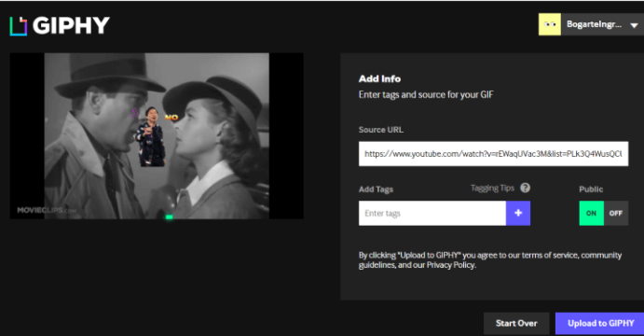
Task: Set Public toggle to ON
Action: (592, 213)
